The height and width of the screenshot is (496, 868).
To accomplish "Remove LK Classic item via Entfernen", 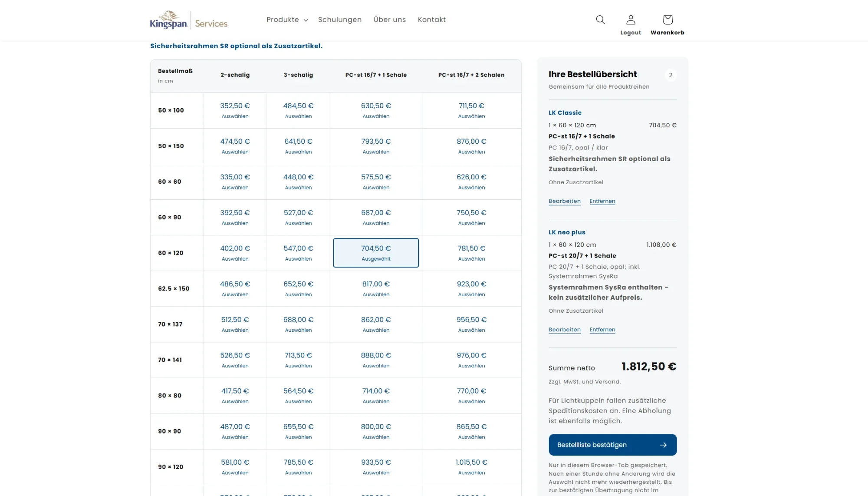I will click(x=602, y=201).
